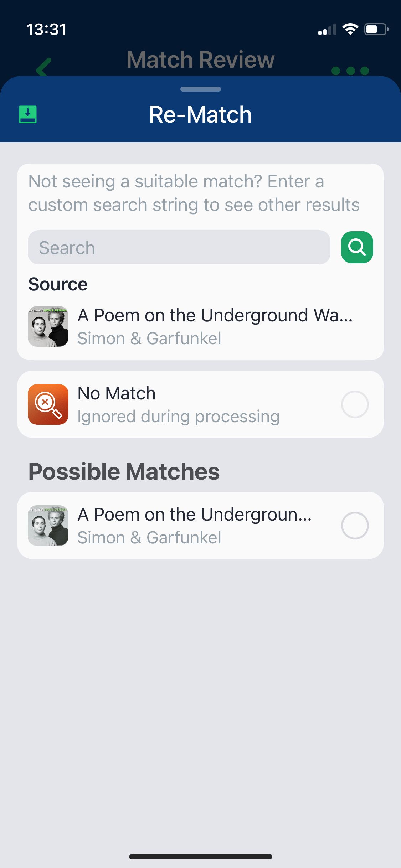401x868 pixels.
Task: Tap the green download icon
Action: pyautogui.click(x=27, y=114)
